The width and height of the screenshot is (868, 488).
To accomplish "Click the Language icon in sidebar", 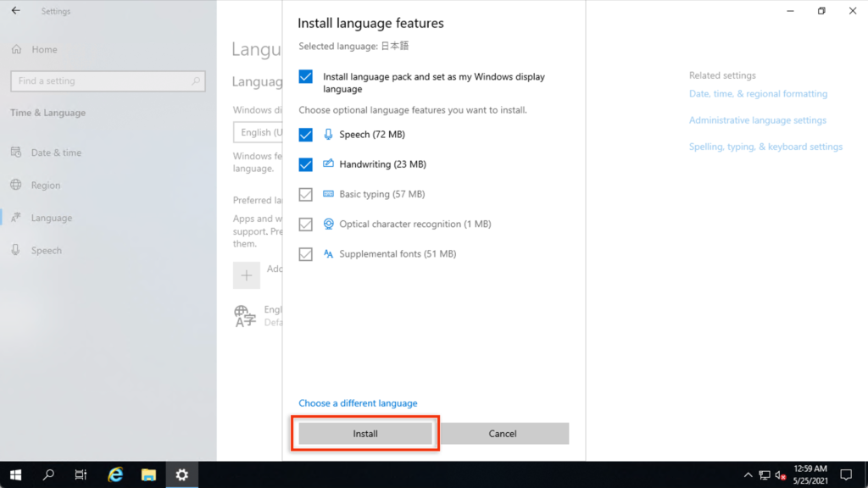I will pos(16,218).
